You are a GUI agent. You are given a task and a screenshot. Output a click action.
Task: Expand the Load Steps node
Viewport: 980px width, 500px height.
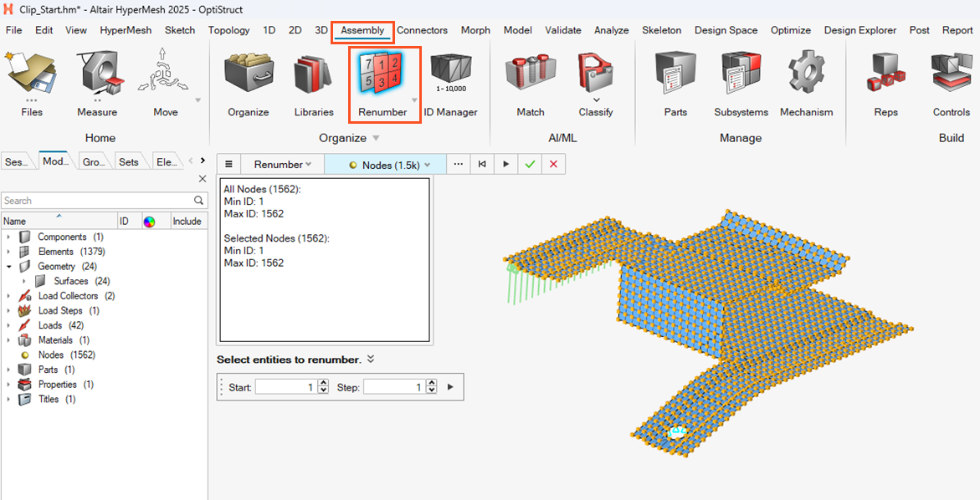point(8,310)
